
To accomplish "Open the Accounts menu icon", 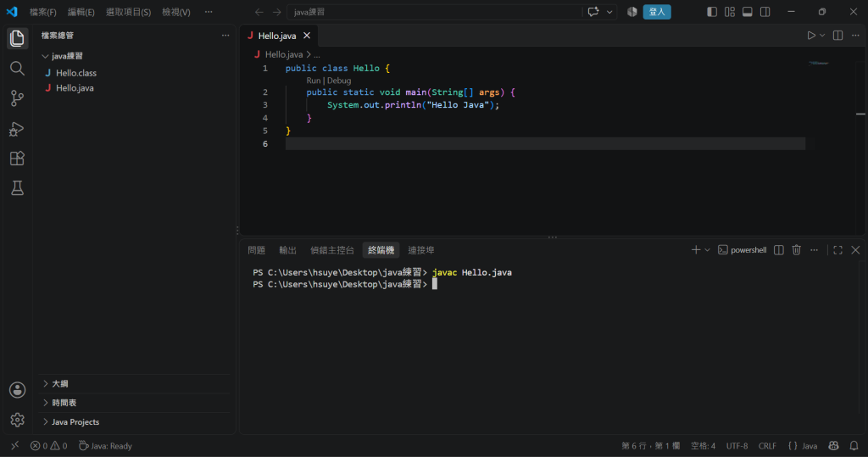I will coord(17,390).
